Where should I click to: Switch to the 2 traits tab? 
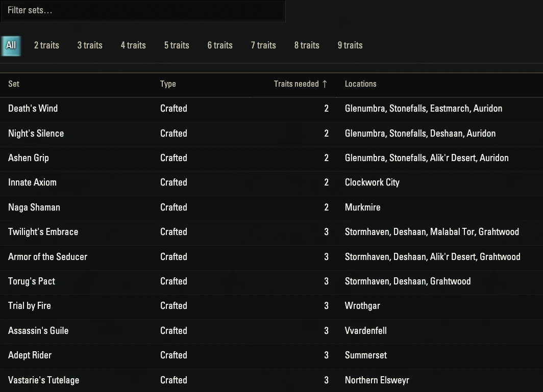(x=46, y=45)
